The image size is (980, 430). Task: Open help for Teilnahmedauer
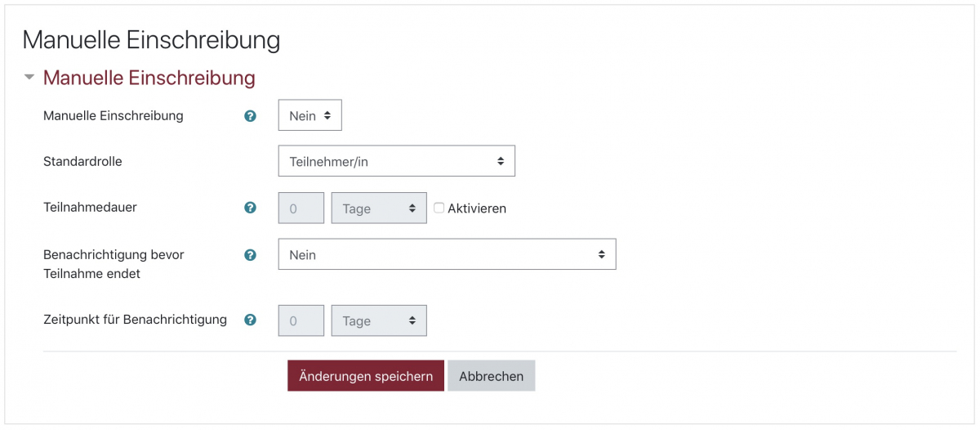coord(251,208)
